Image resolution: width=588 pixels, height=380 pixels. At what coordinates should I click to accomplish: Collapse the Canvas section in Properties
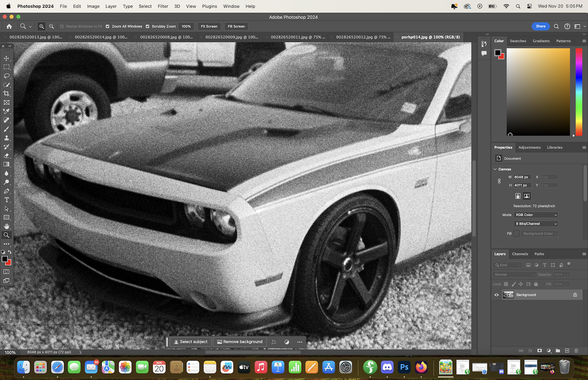click(495, 169)
